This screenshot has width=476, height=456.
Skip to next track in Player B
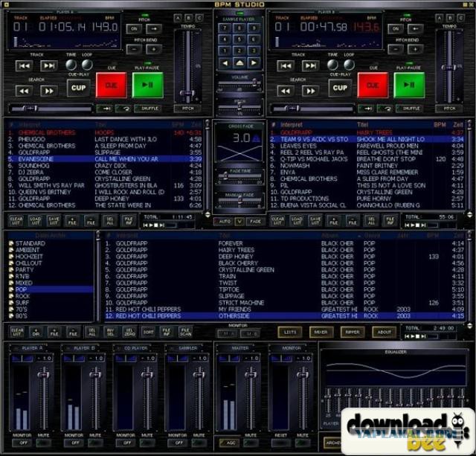pyautogui.click(x=311, y=66)
